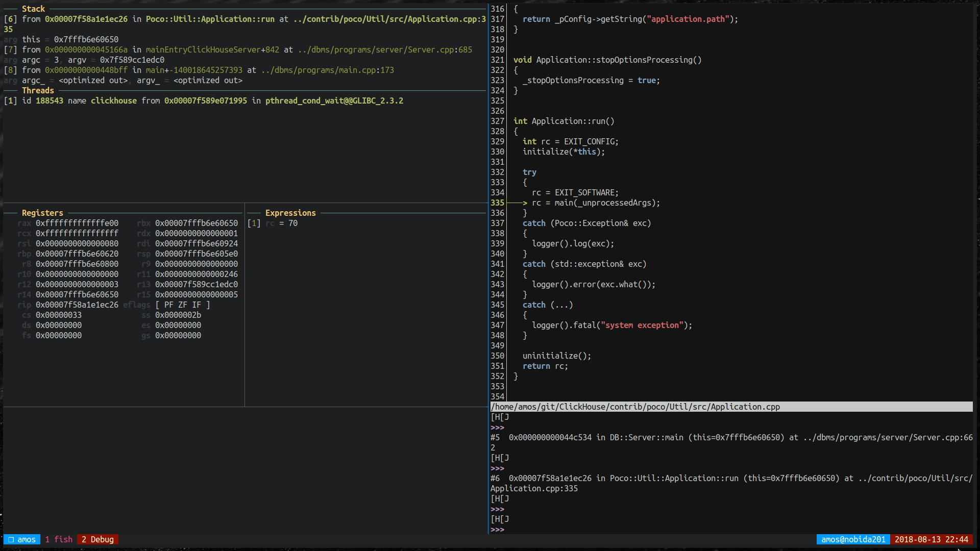The width and height of the screenshot is (980, 551).
Task: Click the Registers section header
Action: point(42,213)
